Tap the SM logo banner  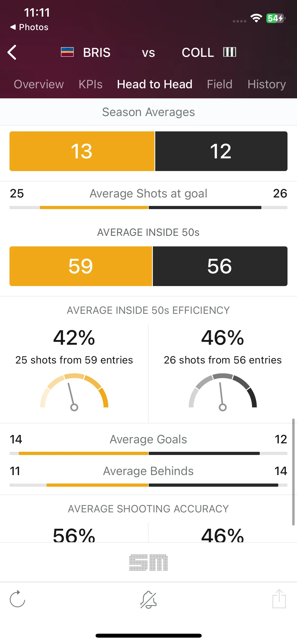pyautogui.click(x=148, y=563)
